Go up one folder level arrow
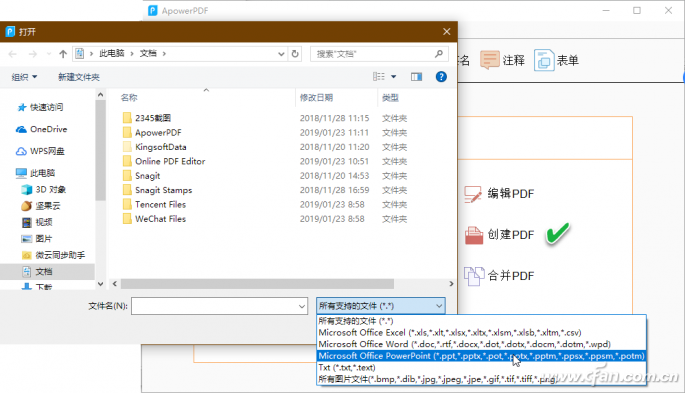The image size is (685, 393). (x=63, y=54)
